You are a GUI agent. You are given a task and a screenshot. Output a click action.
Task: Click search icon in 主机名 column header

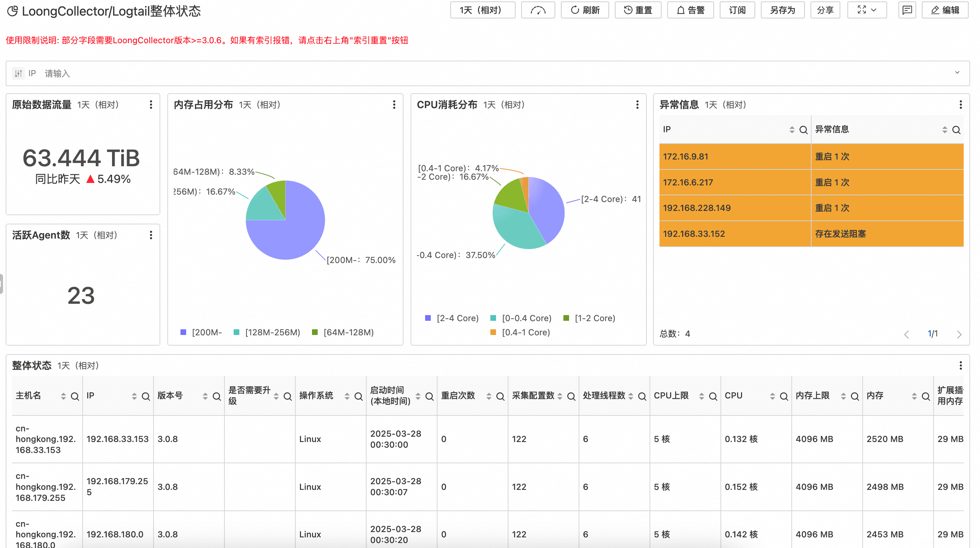tap(75, 397)
